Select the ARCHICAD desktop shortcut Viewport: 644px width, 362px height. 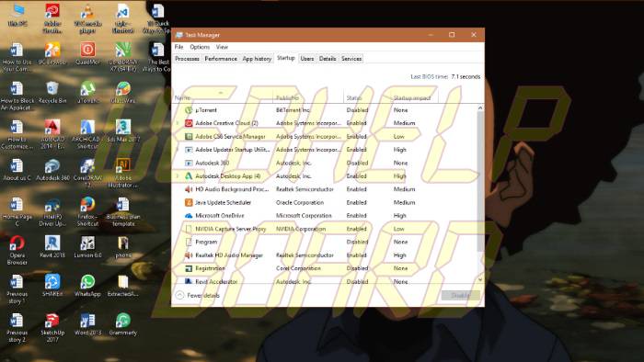point(87,134)
